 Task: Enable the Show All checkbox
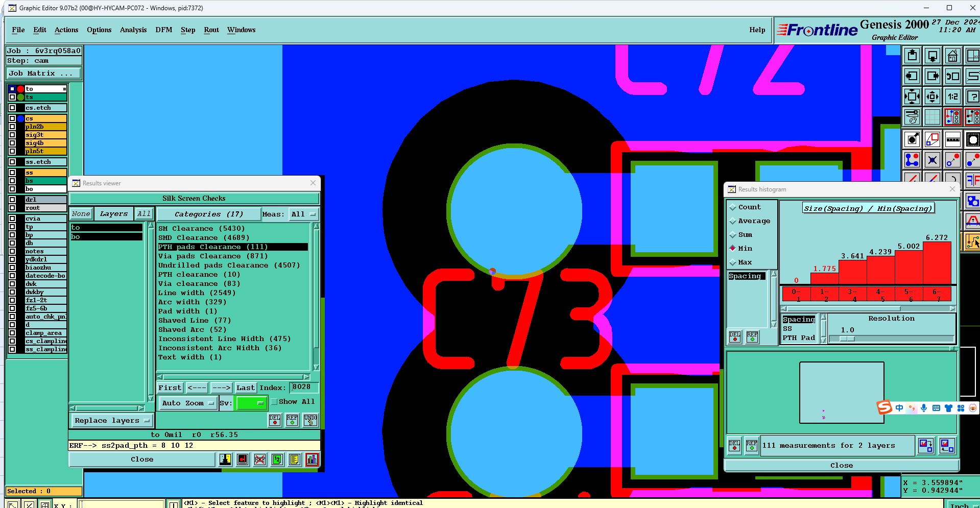(274, 402)
